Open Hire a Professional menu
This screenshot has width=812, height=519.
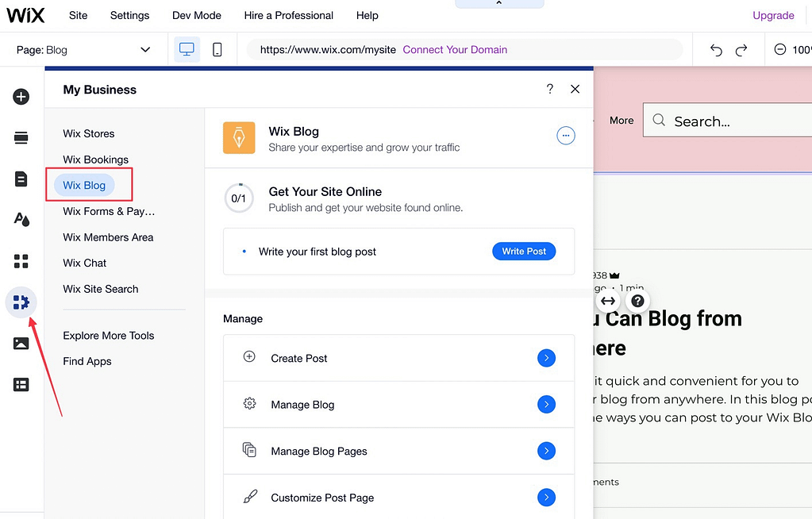coord(288,16)
